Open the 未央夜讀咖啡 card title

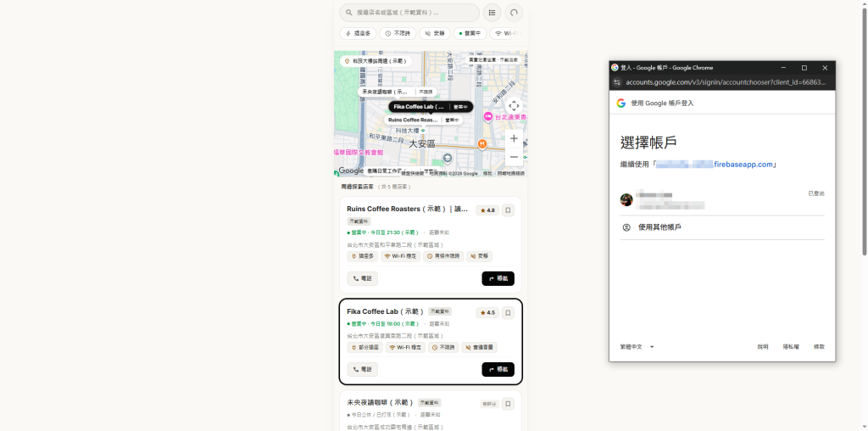coord(381,402)
